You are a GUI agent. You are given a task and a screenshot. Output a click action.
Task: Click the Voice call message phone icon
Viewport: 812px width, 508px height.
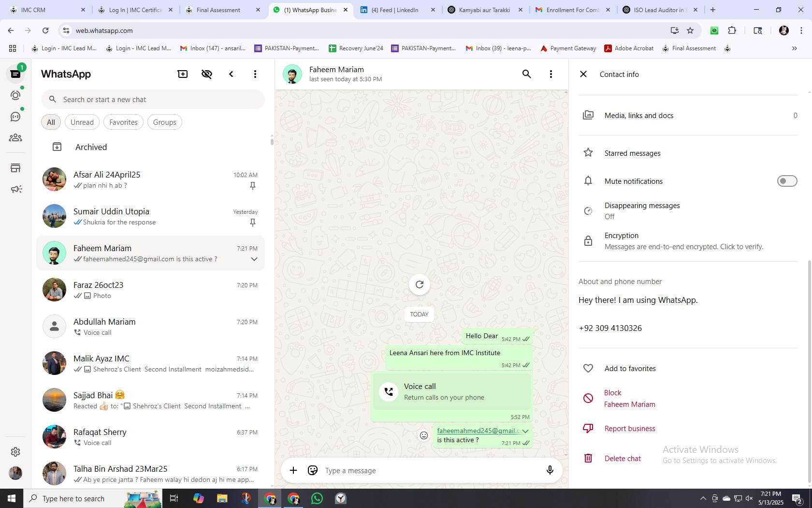389,392
